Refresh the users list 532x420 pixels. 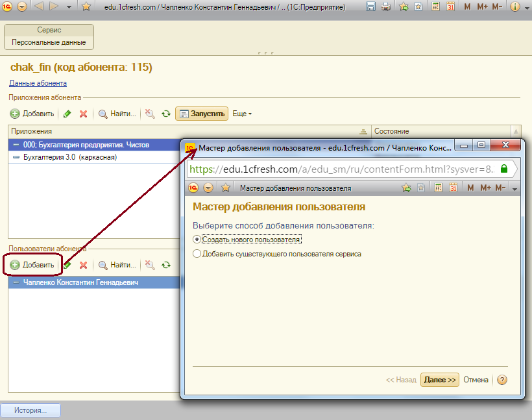click(x=166, y=265)
